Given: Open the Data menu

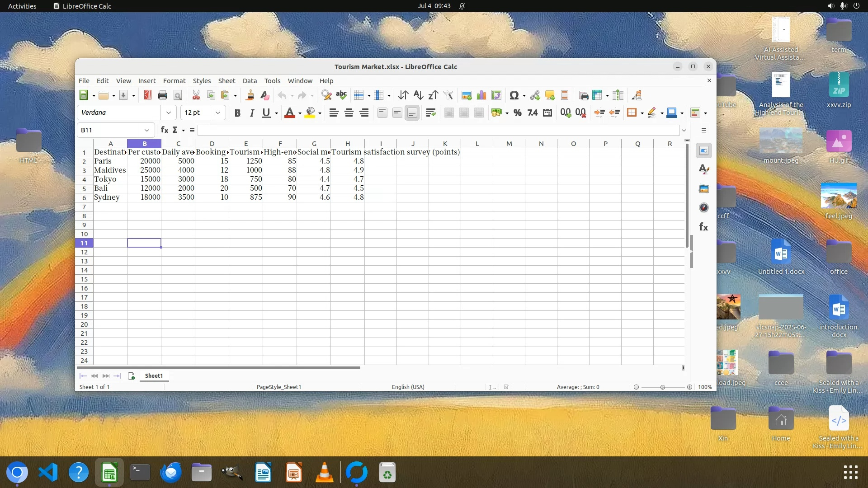Looking at the screenshot, I should pyautogui.click(x=250, y=81).
